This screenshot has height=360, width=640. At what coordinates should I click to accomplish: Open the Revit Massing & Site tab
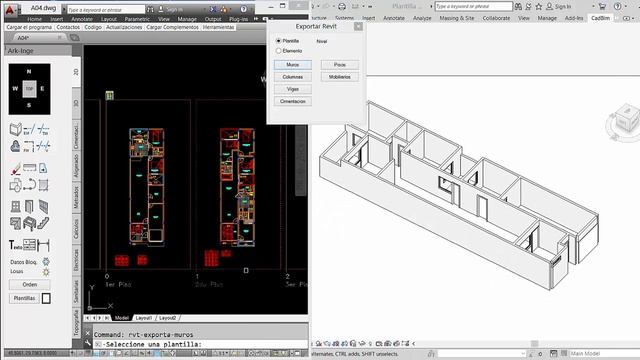point(457,18)
